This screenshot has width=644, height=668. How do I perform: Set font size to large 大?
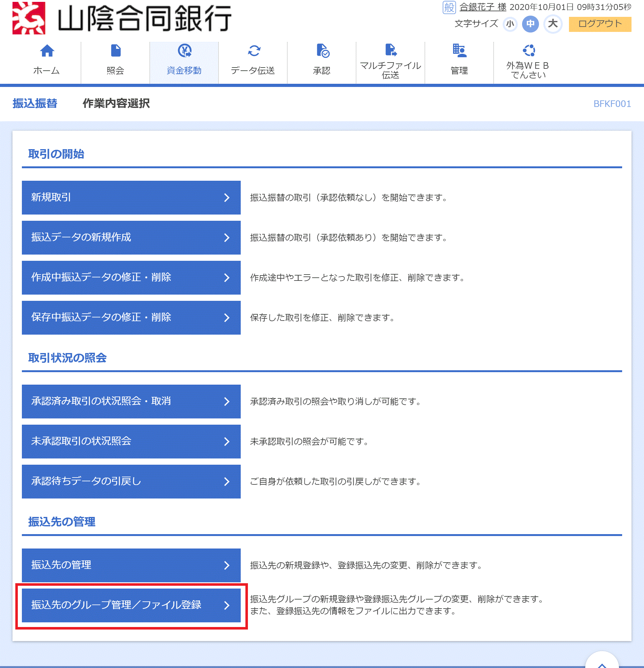point(552,24)
